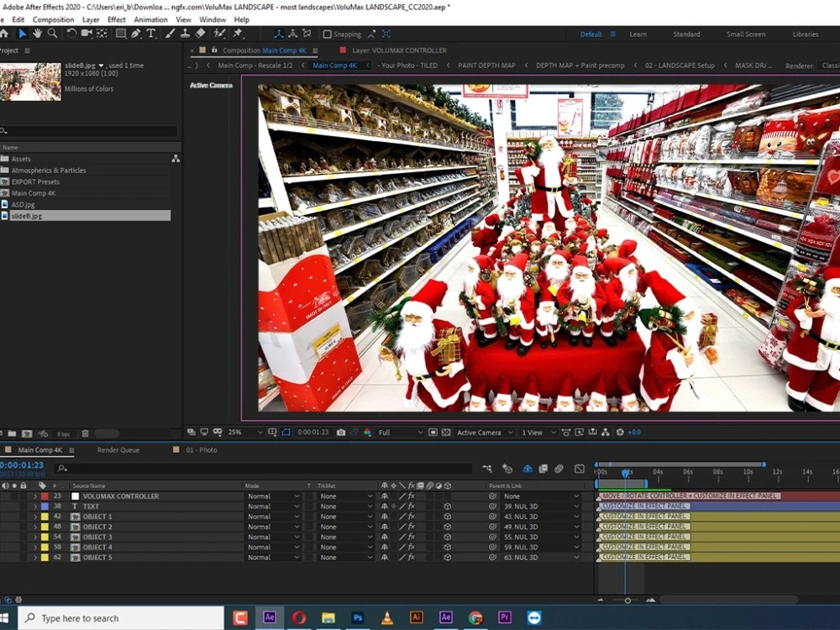840x630 pixels.
Task: Expand the OBJECT 3 layer properties
Action: point(35,537)
